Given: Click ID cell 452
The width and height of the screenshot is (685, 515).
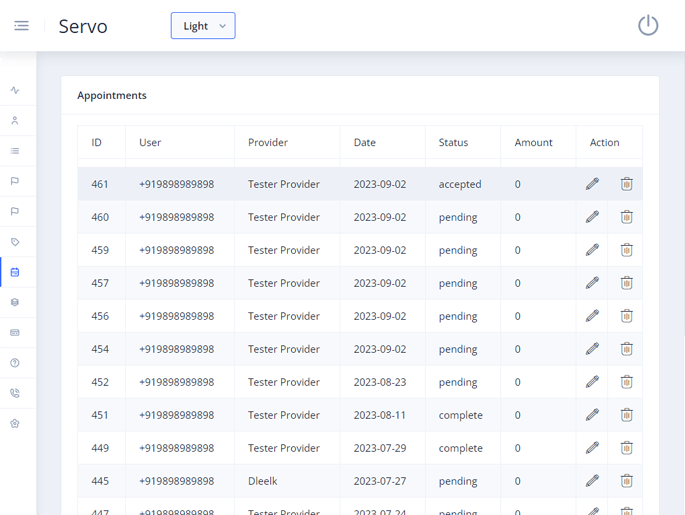Looking at the screenshot, I should 100,382.
